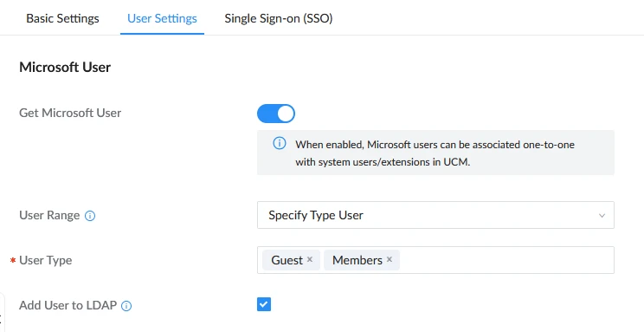Click the User Range label
Image resolution: width=644 pixels, height=332 pixels.
tap(49, 215)
